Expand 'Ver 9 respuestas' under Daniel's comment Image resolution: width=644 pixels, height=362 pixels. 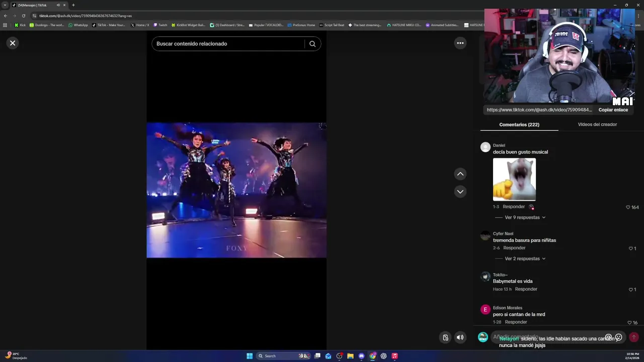525,218
